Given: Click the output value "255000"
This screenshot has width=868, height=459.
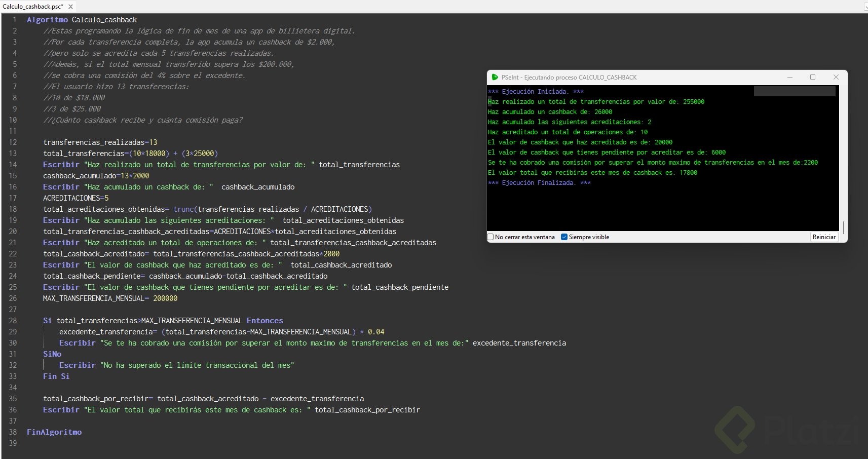Looking at the screenshot, I should tap(694, 102).
